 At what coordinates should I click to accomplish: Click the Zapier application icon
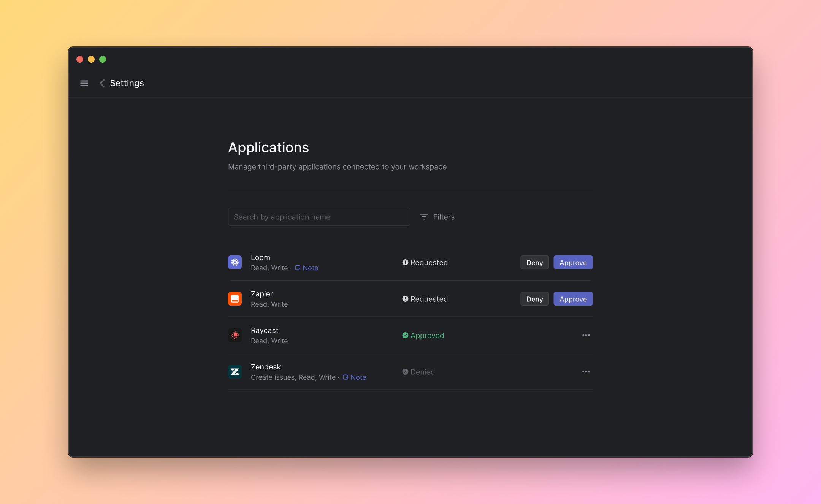coord(235,299)
